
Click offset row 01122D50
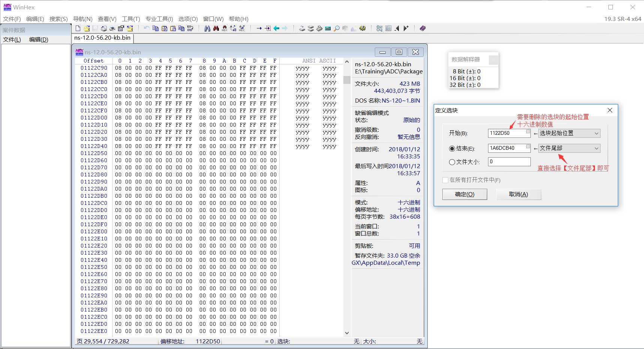pyautogui.click(x=94, y=153)
